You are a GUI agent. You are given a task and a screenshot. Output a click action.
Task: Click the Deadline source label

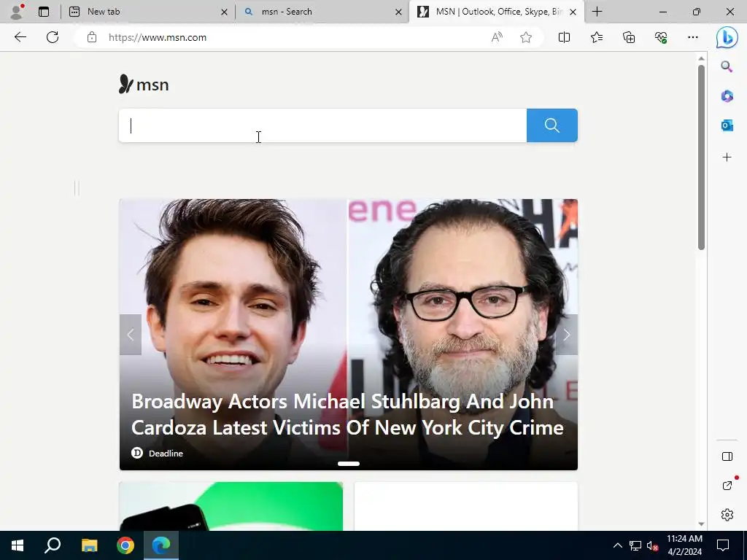pyautogui.click(x=166, y=454)
